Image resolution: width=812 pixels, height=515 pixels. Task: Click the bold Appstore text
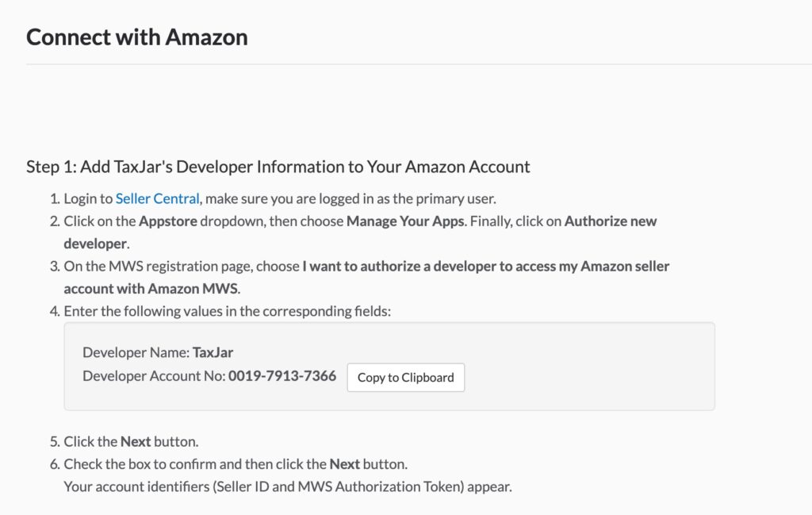click(x=167, y=221)
